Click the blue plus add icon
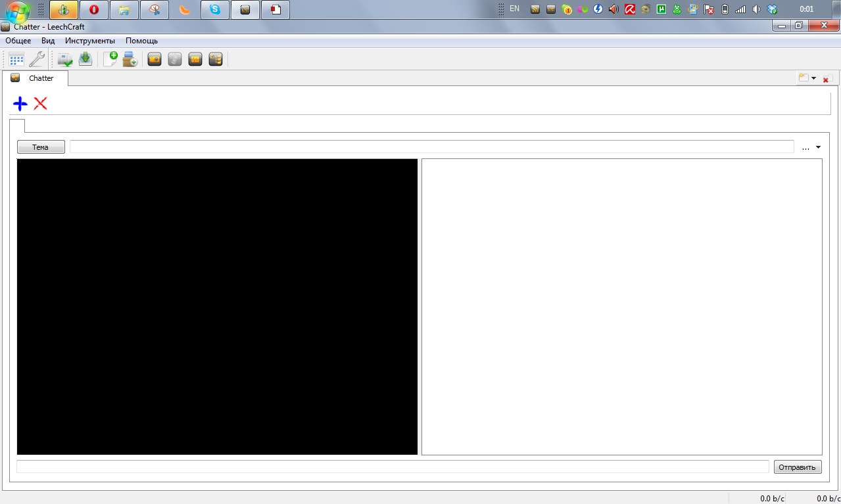This screenshot has width=841, height=504. 20,103
